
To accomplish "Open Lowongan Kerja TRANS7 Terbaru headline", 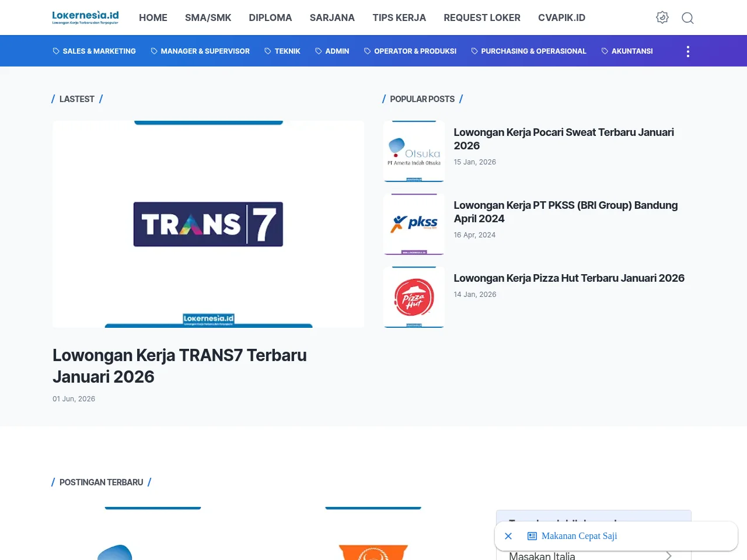I will coord(180,366).
